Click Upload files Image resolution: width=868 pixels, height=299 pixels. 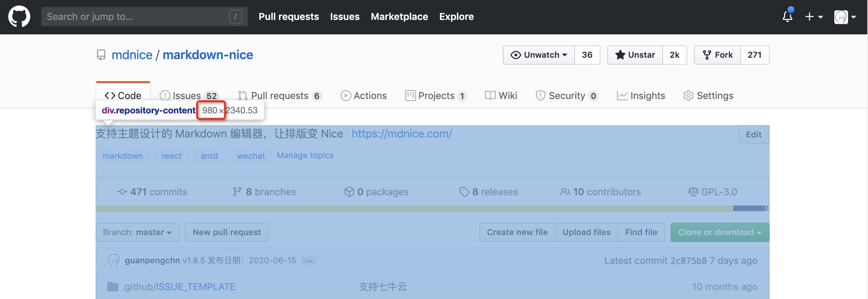coord(587,232)
